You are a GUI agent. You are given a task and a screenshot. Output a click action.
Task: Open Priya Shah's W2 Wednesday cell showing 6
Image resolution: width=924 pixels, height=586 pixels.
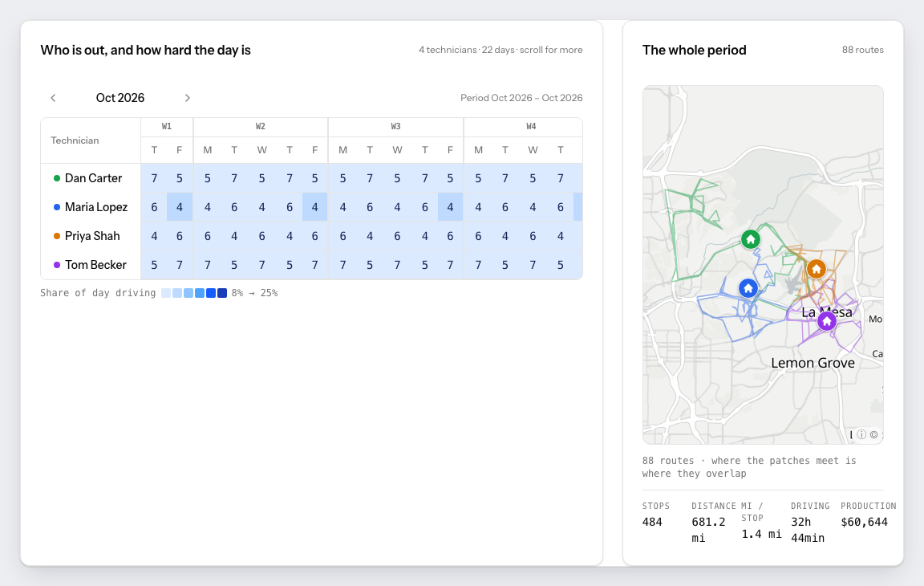261,236
